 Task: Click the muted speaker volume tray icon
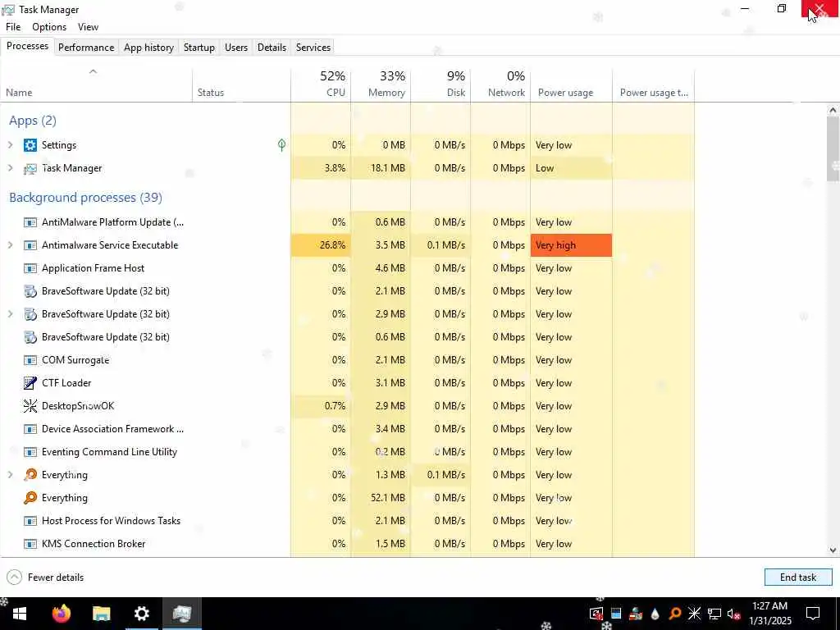coord(733,614)
